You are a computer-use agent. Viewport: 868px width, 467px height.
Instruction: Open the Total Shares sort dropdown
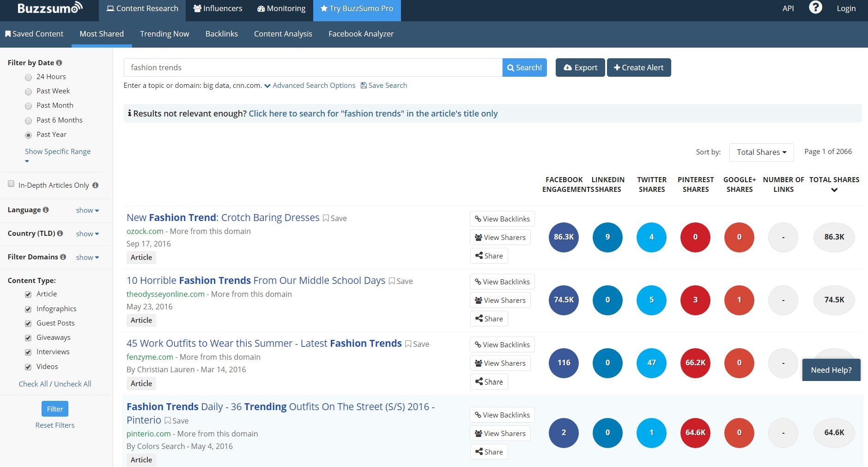tap(761, 152)
